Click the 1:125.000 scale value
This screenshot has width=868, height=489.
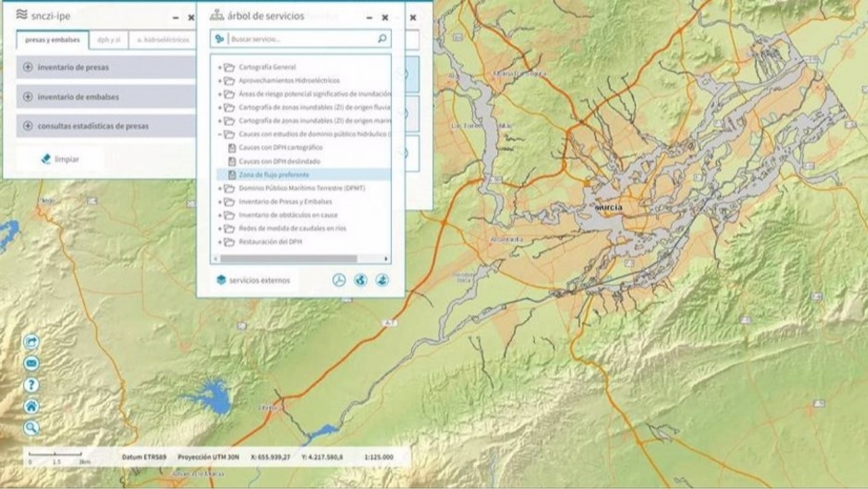379,457
